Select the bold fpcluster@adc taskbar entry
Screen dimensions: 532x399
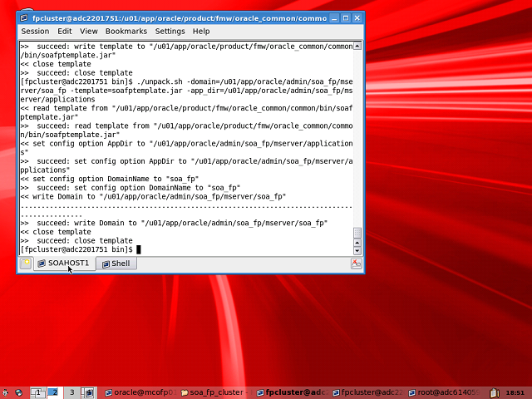tap(292, 392)
